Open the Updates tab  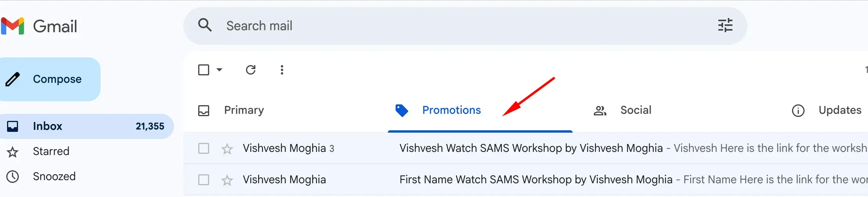[x=839, y=110]
